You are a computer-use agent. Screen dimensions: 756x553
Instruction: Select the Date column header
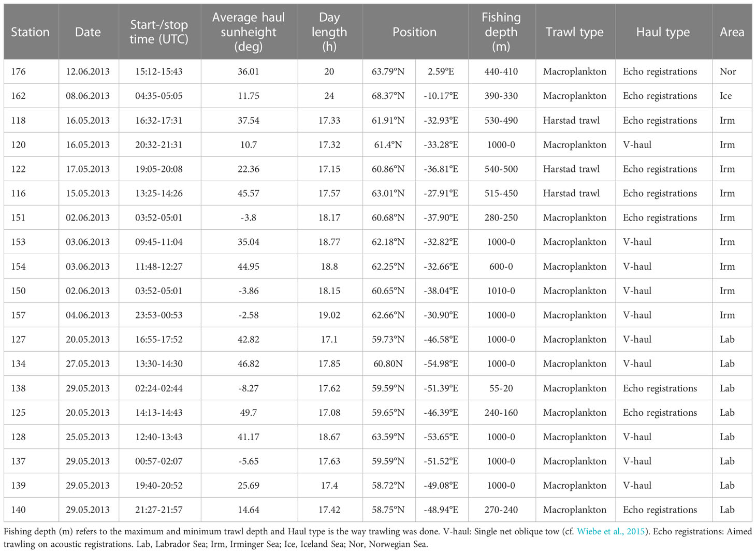click(88, 32)
